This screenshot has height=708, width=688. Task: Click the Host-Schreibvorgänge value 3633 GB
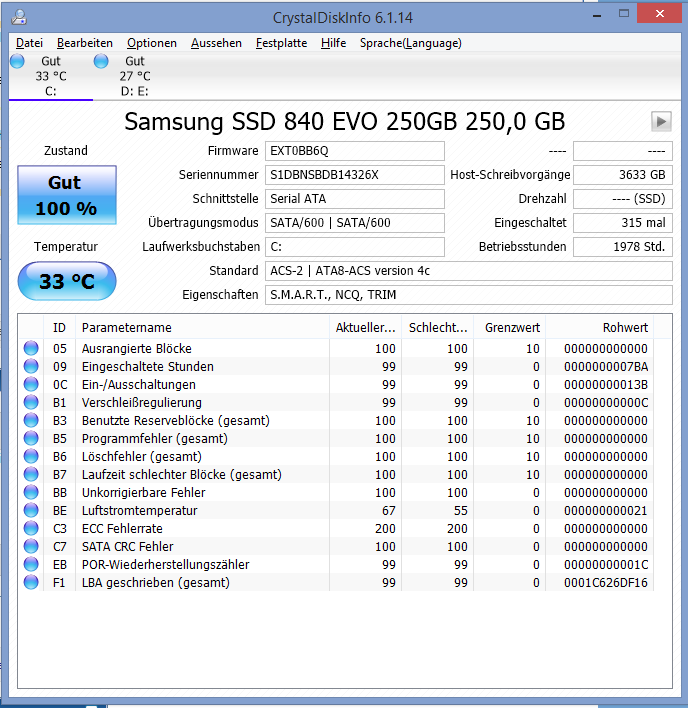tap(623, 175)
